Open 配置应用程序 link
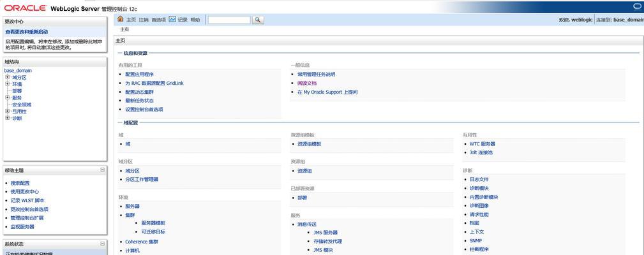The width and height of the screenshot is (644, 255). point(139,74)
